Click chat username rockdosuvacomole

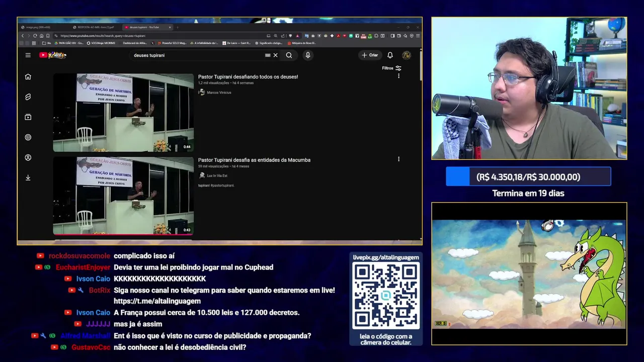(79, 256)
